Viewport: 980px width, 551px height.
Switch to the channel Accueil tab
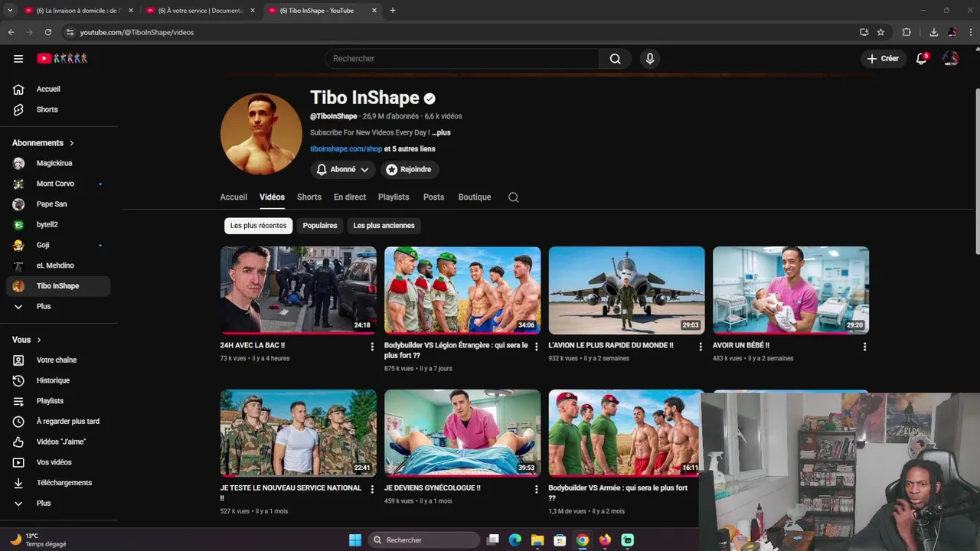(x=234, y=197)
